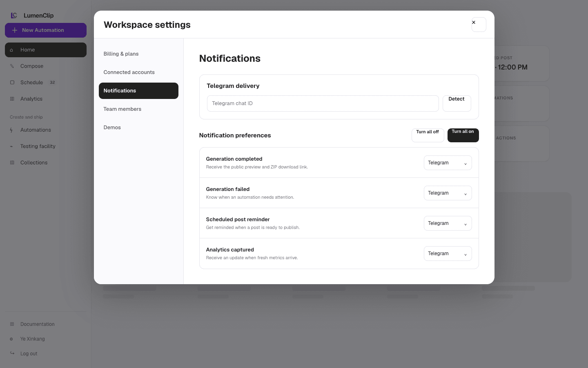This screenshot has width=588, height=368.
Task: Click the Testing facility icon
Action: click(11, 146)
